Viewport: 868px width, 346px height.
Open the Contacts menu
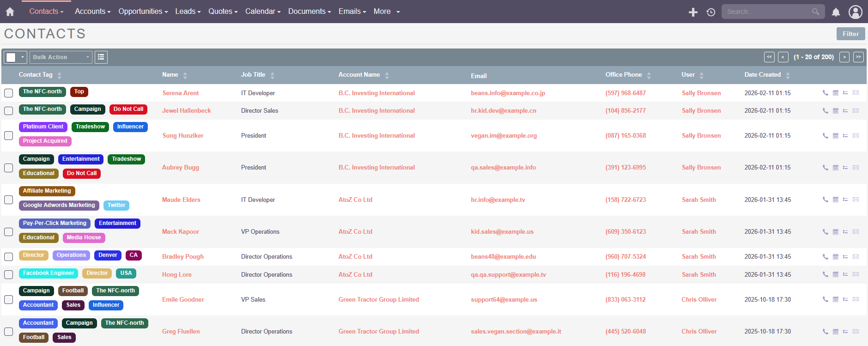coord(46,12)
